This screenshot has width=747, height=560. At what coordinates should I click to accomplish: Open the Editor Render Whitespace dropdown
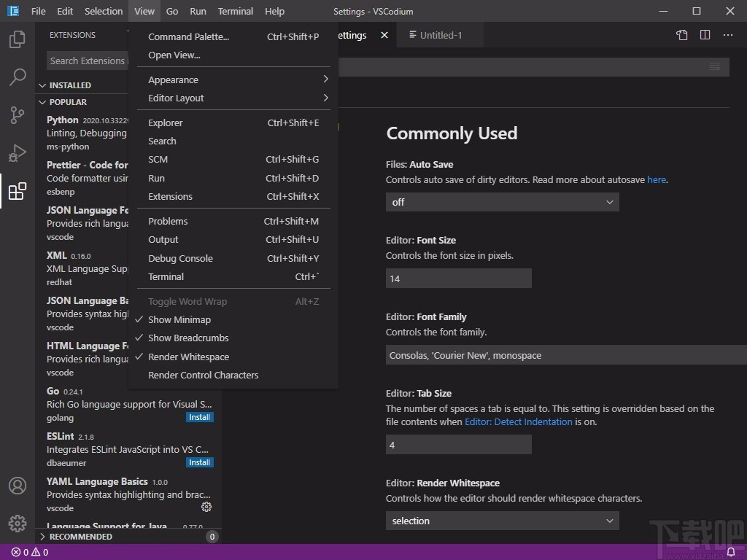tap(501, 521)
